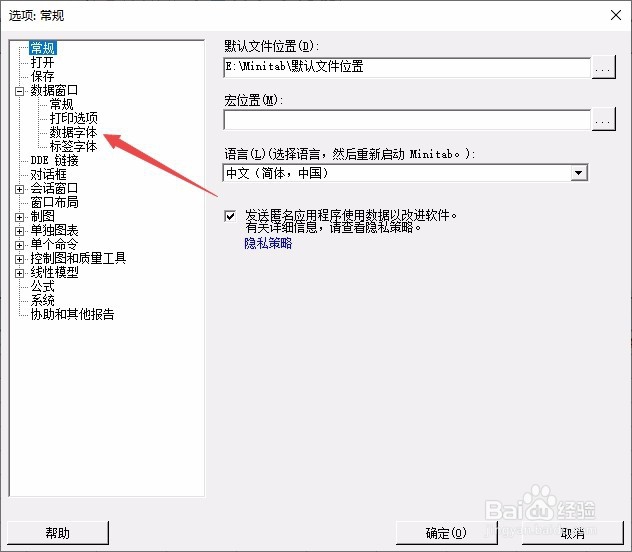The image size is (632, 552).
Task: Select the 单个命令 tree item
Action: 54,244
